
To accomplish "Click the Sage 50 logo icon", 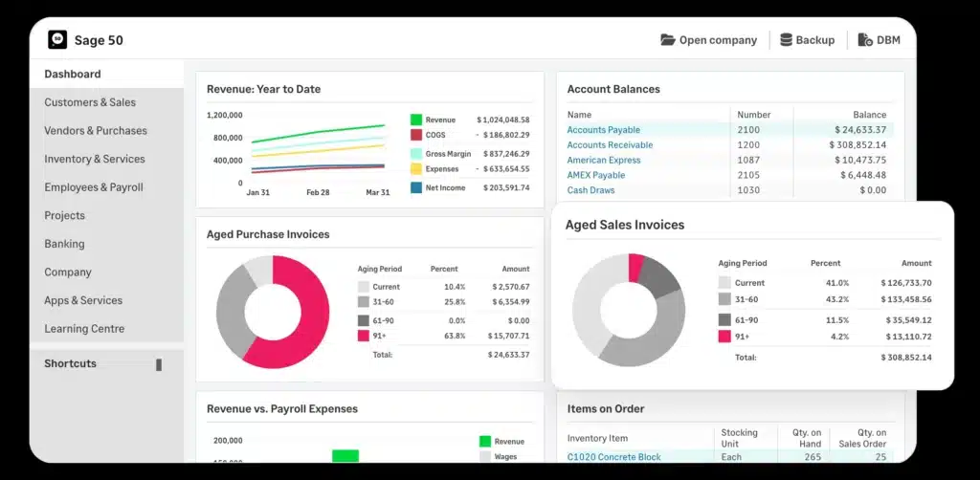I will tap(57, 40).
